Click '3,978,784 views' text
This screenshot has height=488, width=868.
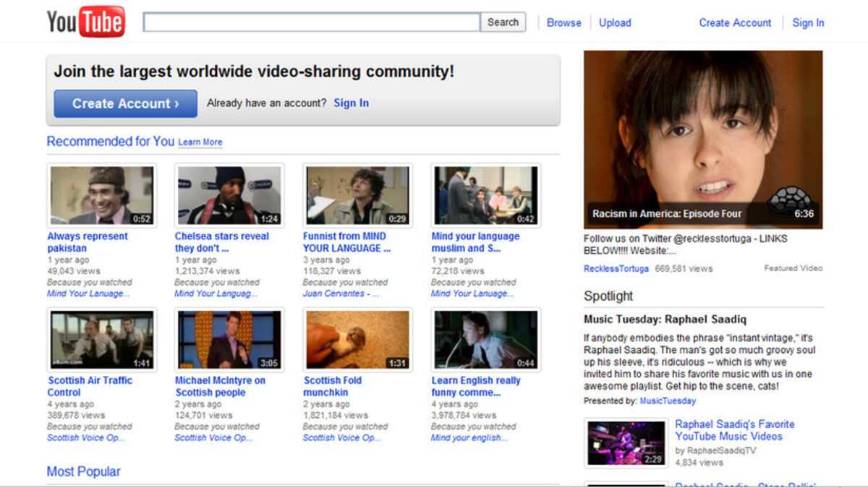tap(464, 415)
